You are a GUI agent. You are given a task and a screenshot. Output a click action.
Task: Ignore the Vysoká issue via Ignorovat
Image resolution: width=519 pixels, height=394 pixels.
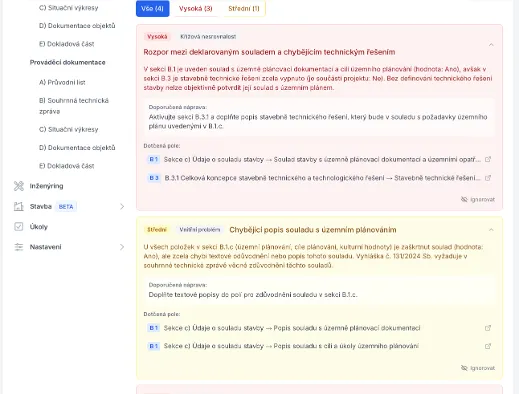(478, 199)
